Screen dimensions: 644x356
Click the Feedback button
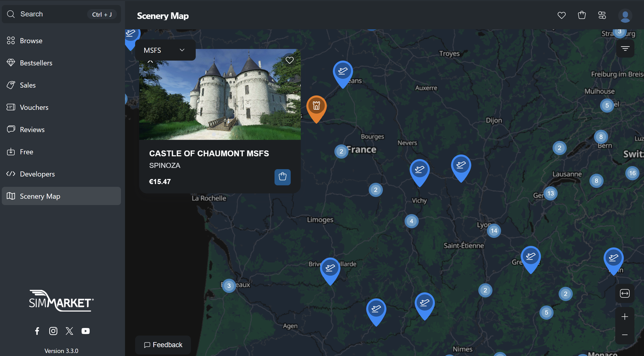[x=163, y=345]
